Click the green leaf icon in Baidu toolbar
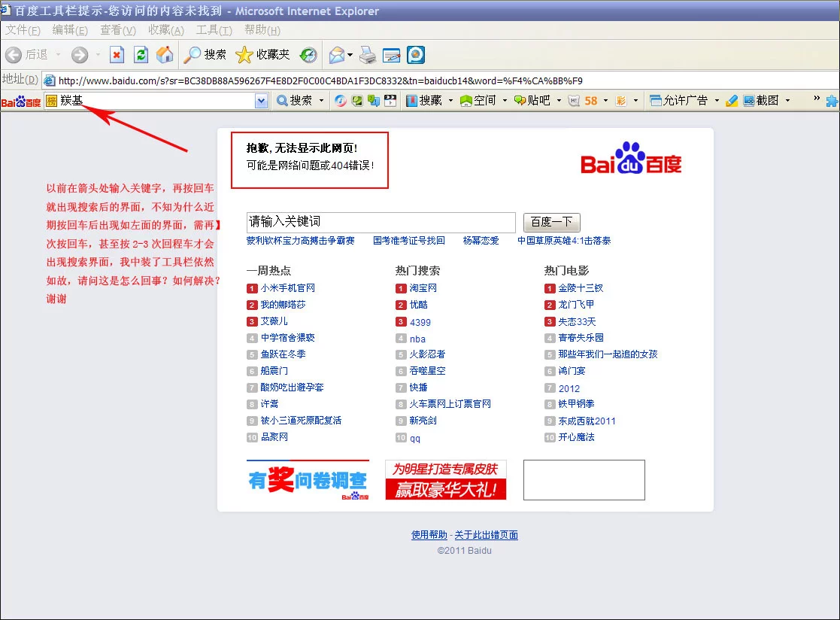Image resolution: width=840 pixels, height=620 pixels. [x=356, y=100]
